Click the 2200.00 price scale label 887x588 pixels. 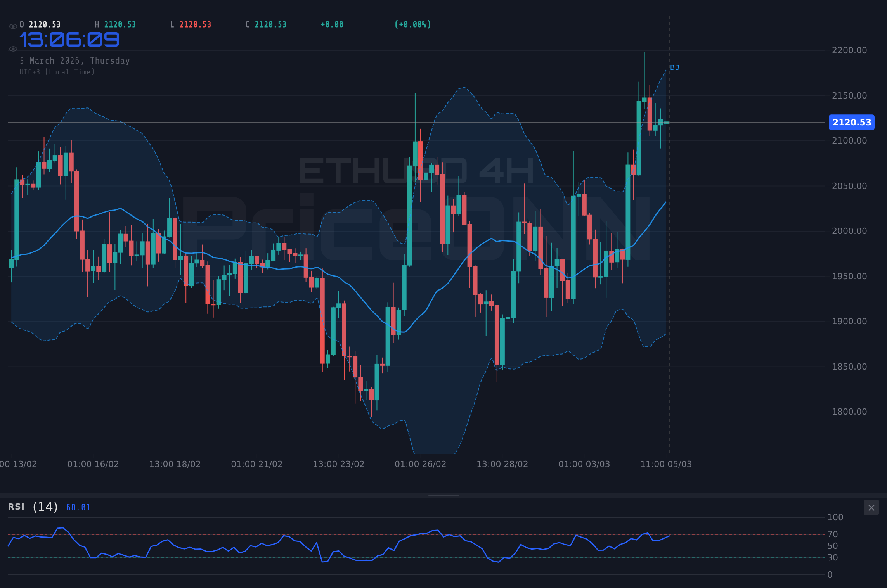tap(850, 50)
